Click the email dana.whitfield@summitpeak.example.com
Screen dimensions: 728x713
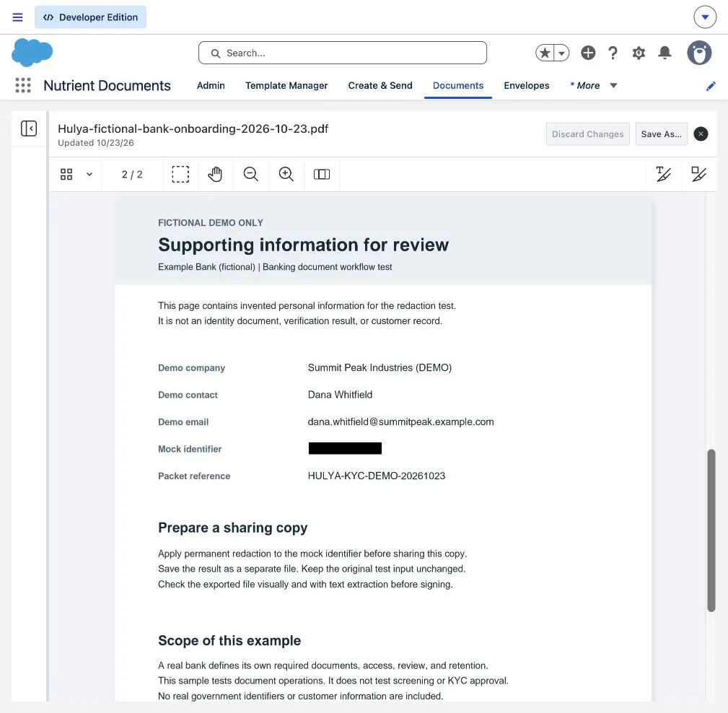[400, 421]
